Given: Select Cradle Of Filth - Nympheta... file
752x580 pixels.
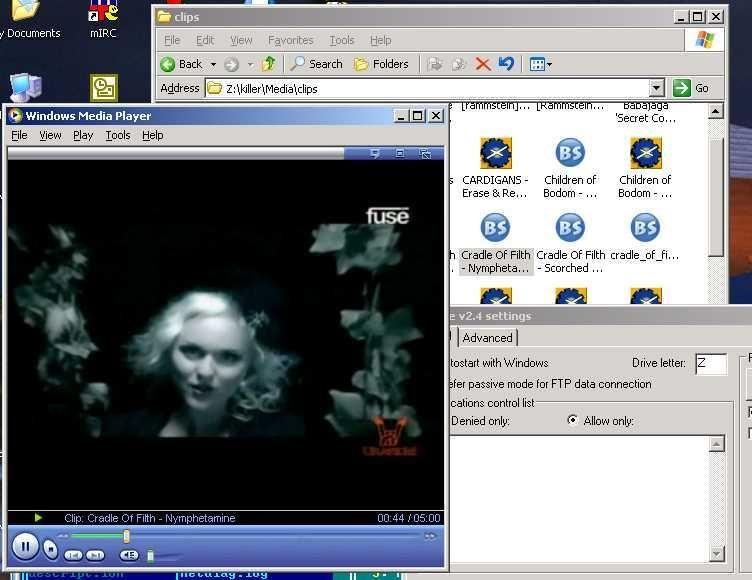Looking at the screenshot, I should [495, 243].
